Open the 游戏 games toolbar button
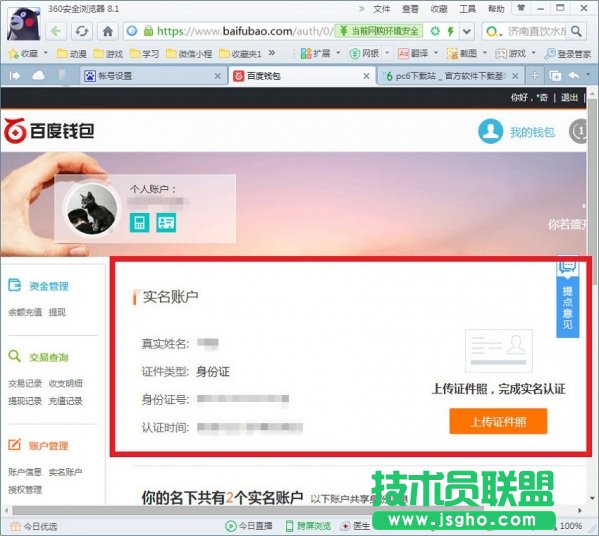This screenshot has width=599, height=536. [511, 53]
